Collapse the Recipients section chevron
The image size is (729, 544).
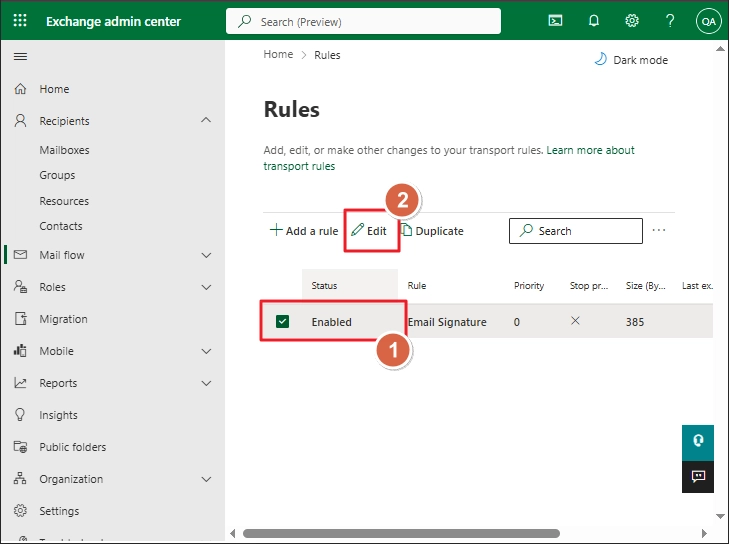coord(206,120)
